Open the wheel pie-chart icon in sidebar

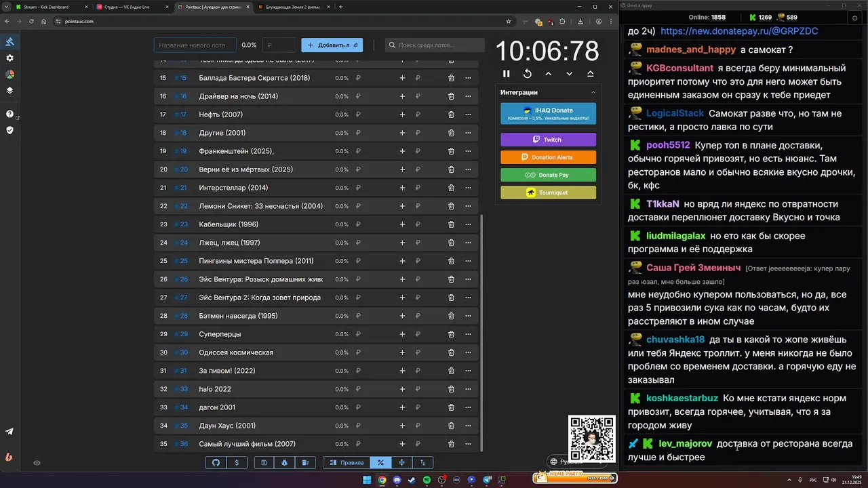click(x=9, y=75)
